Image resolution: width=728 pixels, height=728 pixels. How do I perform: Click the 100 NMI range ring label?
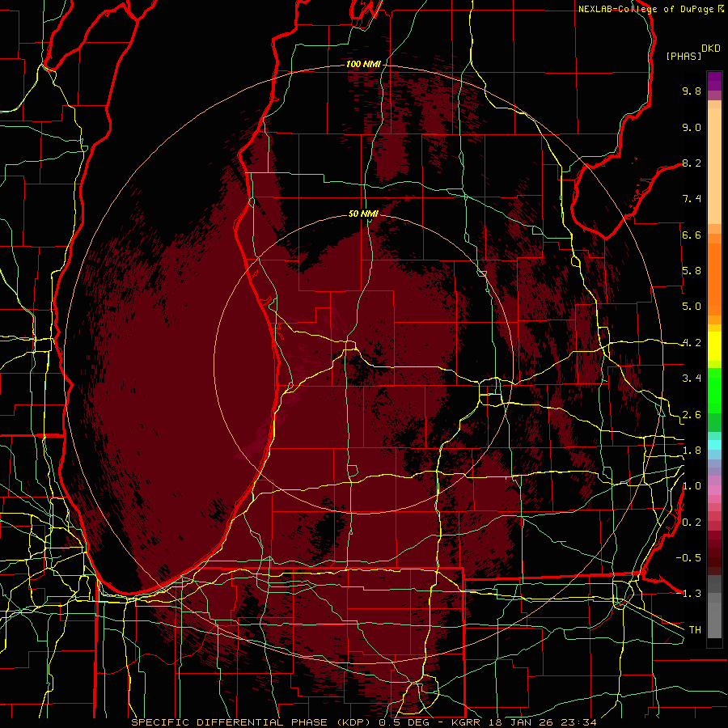[363, 64]
